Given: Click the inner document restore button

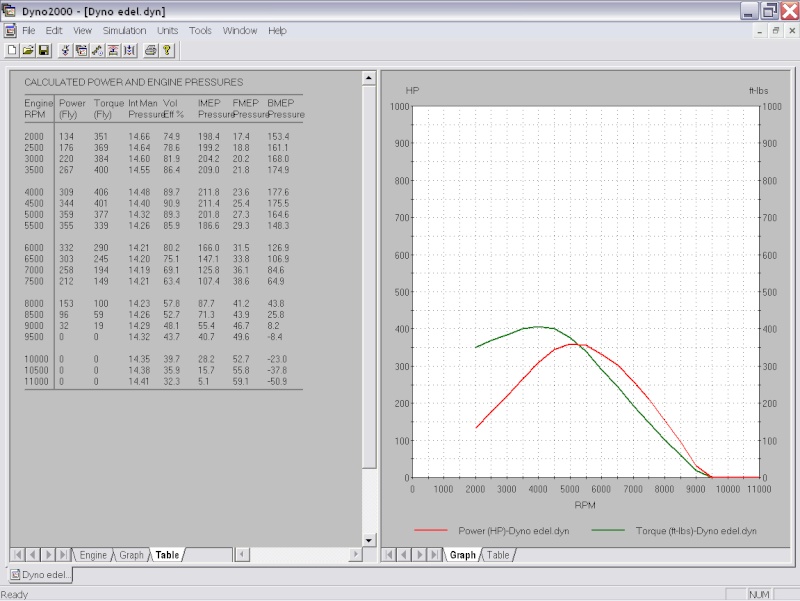Looking at the screenshot, I should point(776,31).
